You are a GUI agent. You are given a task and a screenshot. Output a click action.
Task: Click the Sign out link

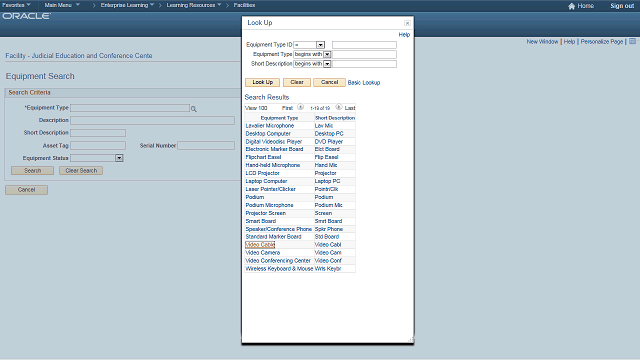pyautogui.click(x=622, y=6)
